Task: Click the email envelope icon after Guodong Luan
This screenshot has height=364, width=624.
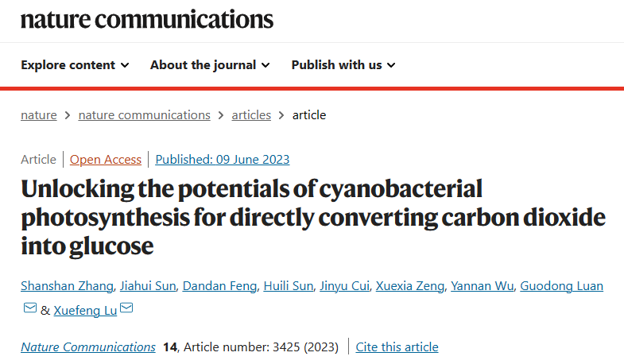Action: click(30, 308)
